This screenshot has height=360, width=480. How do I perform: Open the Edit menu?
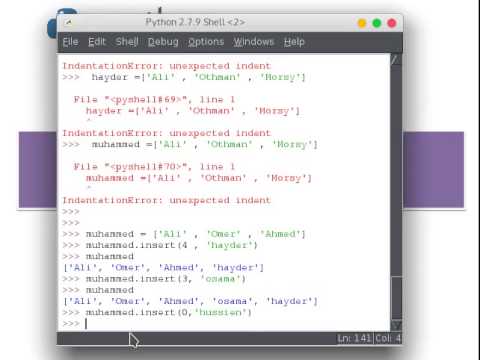coord(97,42)
